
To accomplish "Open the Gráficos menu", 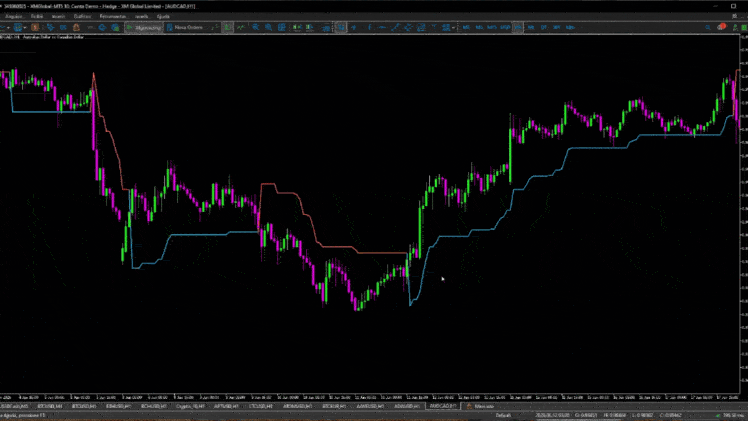I will pos(82,16).
